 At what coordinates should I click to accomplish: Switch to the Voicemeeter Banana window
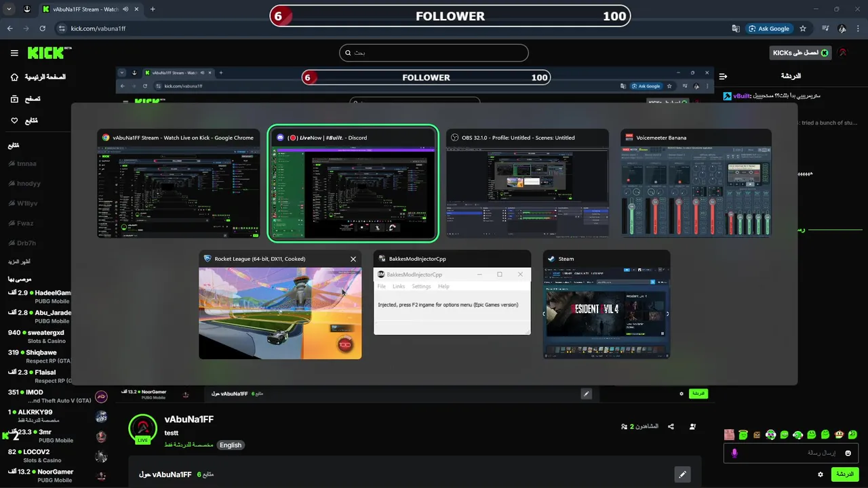point(696,183)
